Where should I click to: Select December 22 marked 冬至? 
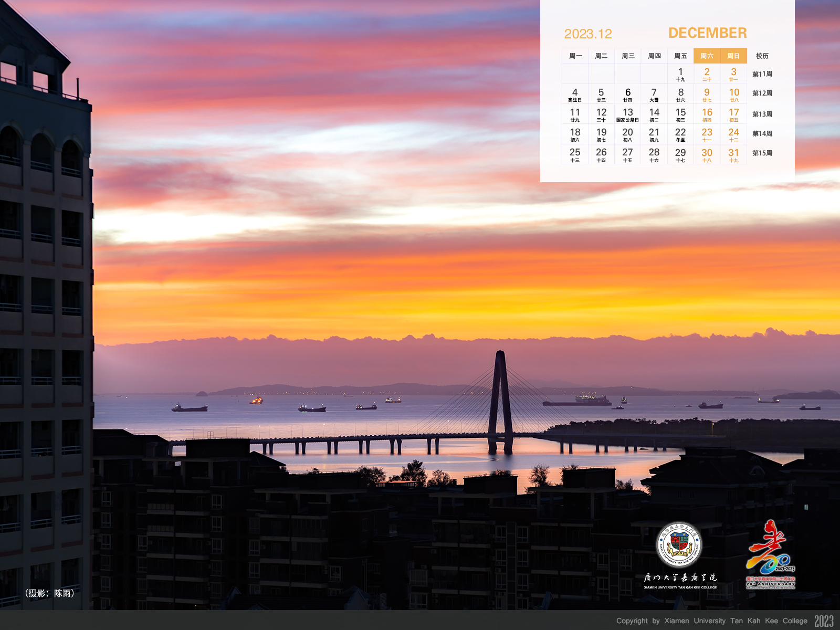click(680, 135)
